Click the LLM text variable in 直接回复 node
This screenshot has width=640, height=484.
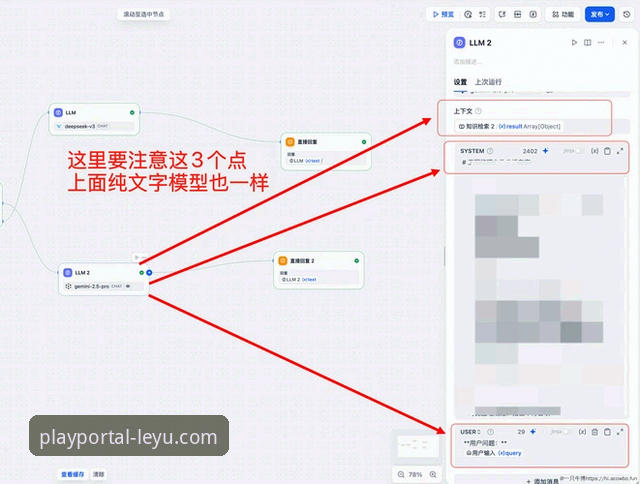[305, 161]
